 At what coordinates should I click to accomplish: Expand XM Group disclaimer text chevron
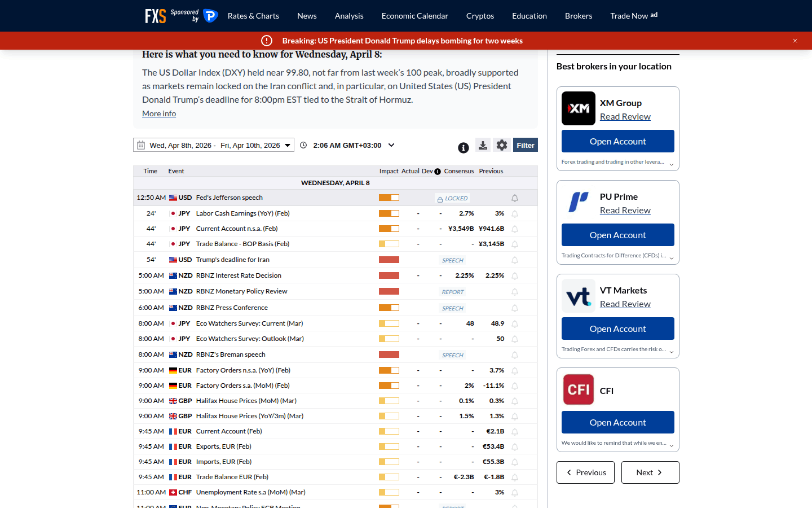point(672,164)
